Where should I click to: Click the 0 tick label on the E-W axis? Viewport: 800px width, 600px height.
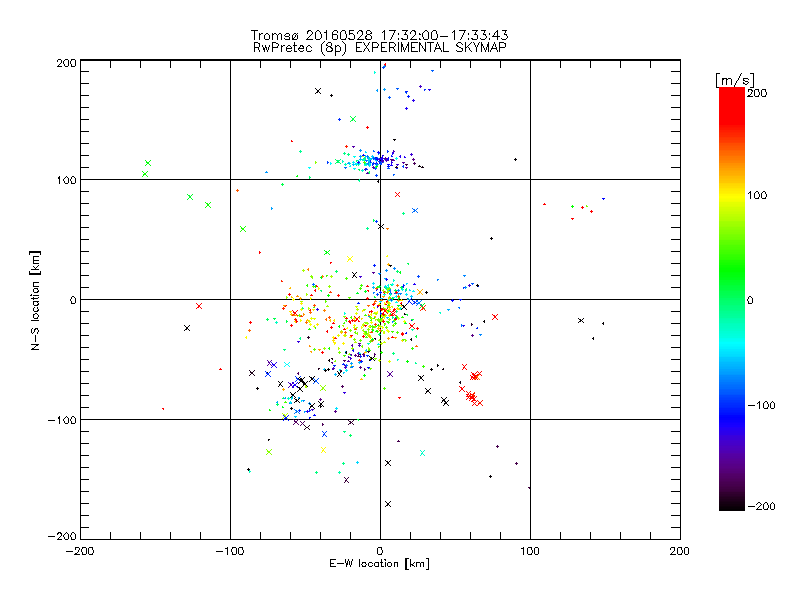[x=380, y=551]
